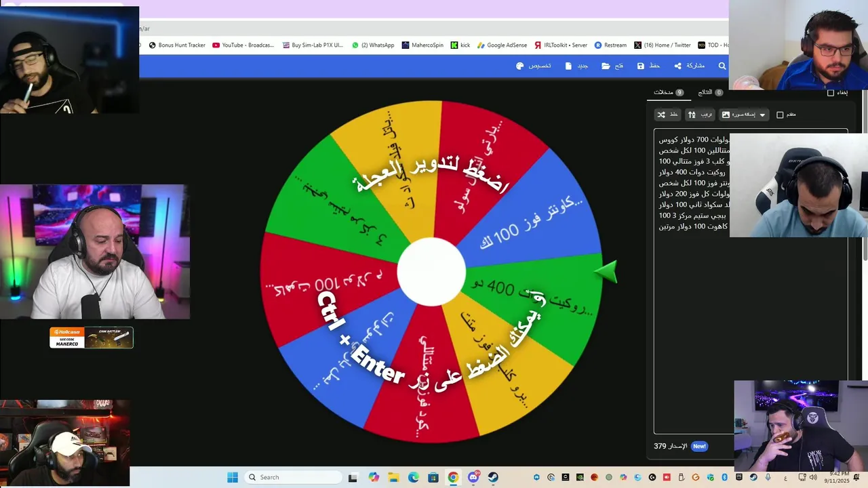
Task: Open the WhatsApp bookmark
Action: click(372, 45)
